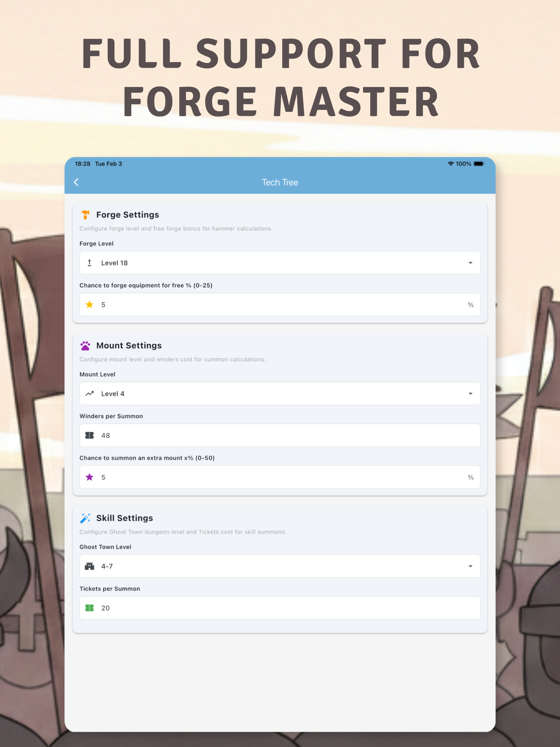The height and width of the screenshot is (747, 560).
Task: Click the percent suffix in free forge field
Action: click(471, 305)
